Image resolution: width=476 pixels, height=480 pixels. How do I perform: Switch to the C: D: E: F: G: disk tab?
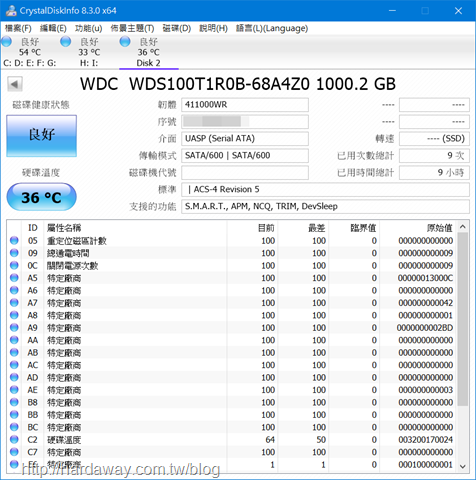(30, 52)
